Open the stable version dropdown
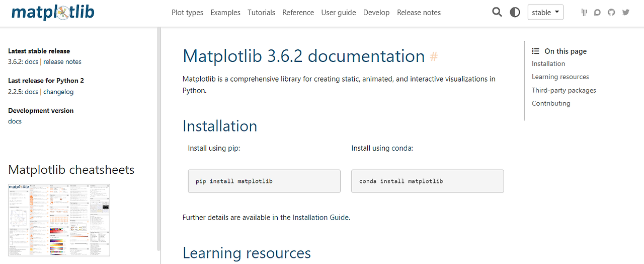 click(545, 12)
